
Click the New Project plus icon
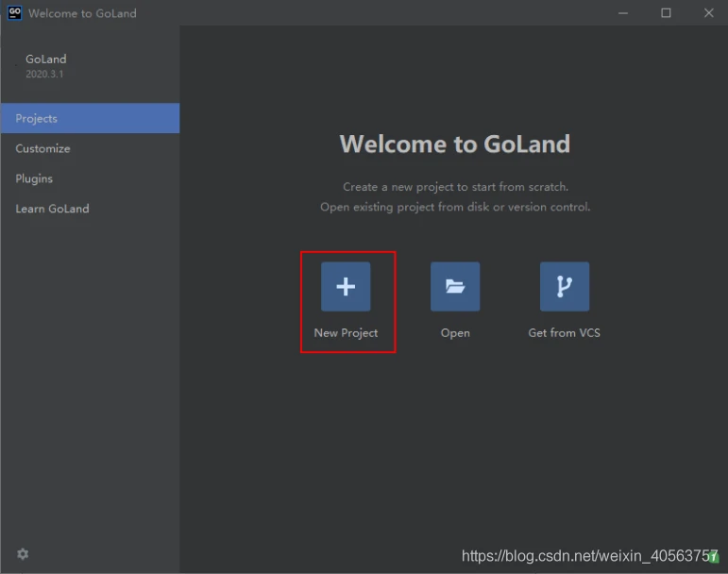[346, 286]
